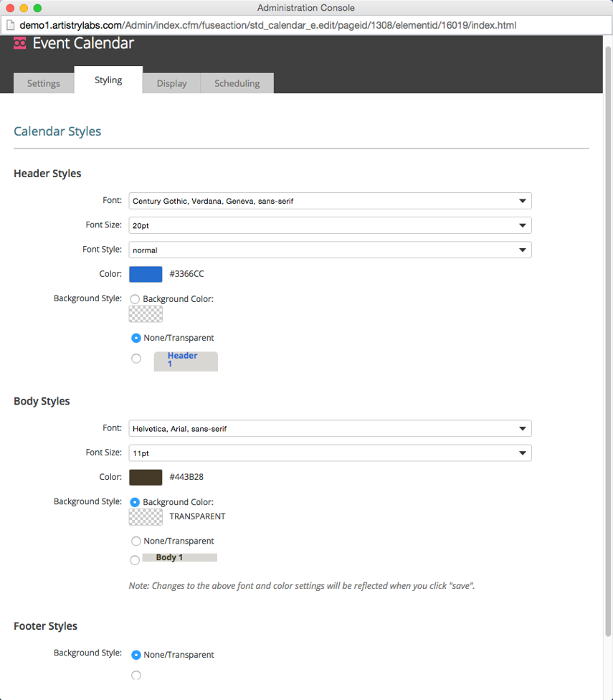
Task: Click the browser address URL field
Action: 307,25
